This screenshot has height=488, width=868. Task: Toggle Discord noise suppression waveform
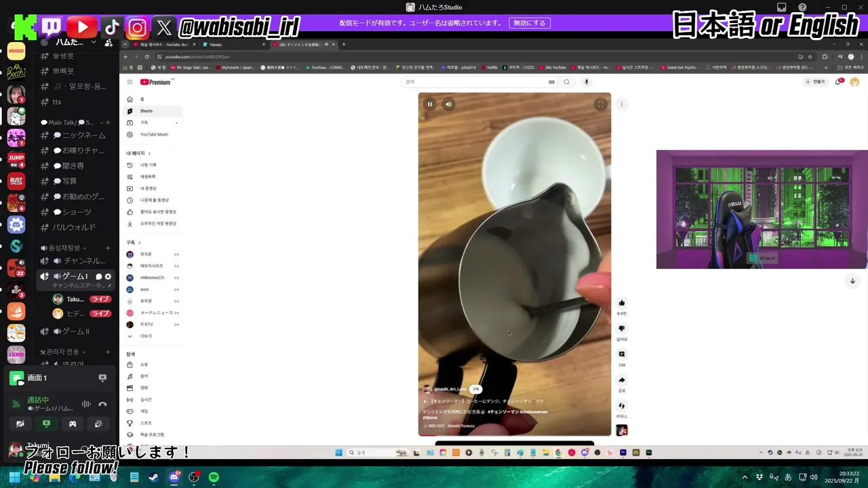click(86, 404)
